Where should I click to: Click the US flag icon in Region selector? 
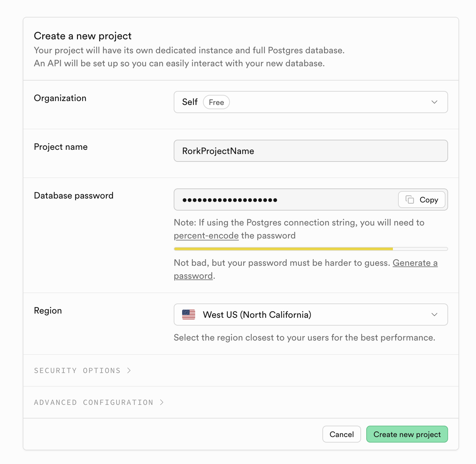coord(189,315)
